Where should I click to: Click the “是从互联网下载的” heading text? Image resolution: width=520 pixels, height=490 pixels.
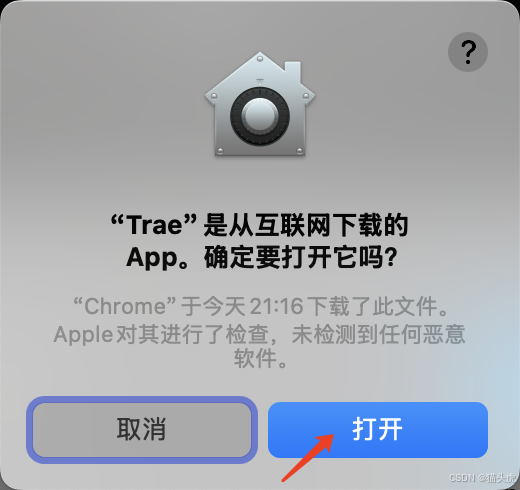(x=306, y=225)
